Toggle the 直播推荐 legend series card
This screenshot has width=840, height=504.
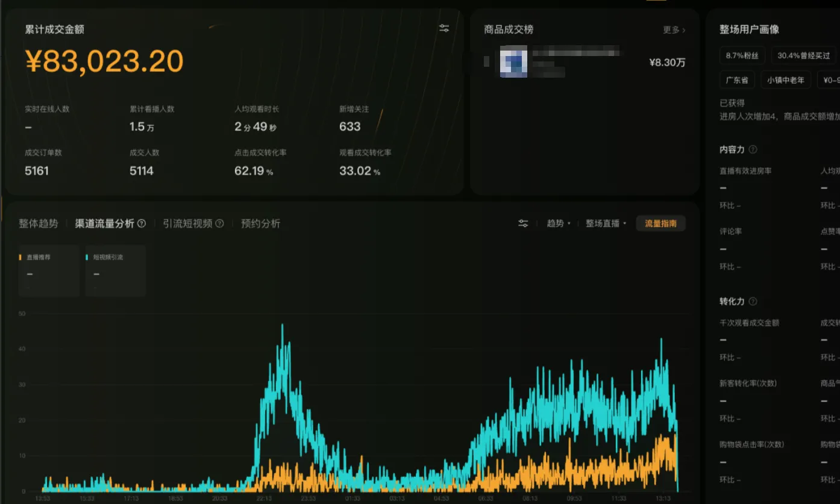coord(49,270)
